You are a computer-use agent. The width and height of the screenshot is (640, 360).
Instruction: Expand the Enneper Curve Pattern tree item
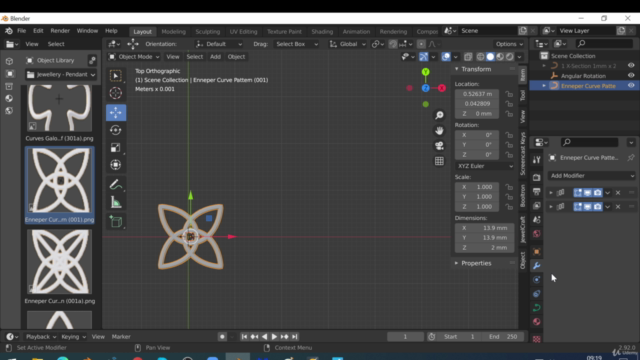tap(544, 86)
